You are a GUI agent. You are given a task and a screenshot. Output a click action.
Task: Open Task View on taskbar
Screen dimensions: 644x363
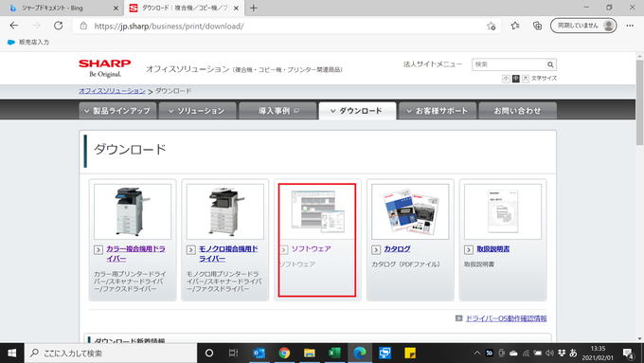[x=233, y=353]
